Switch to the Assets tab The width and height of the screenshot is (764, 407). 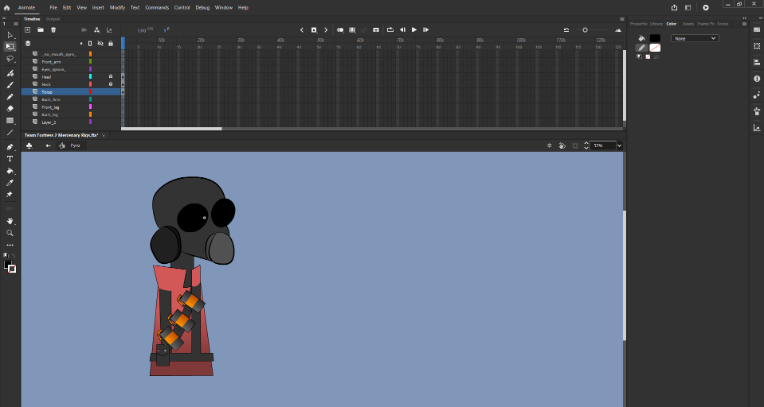point(688,23)
